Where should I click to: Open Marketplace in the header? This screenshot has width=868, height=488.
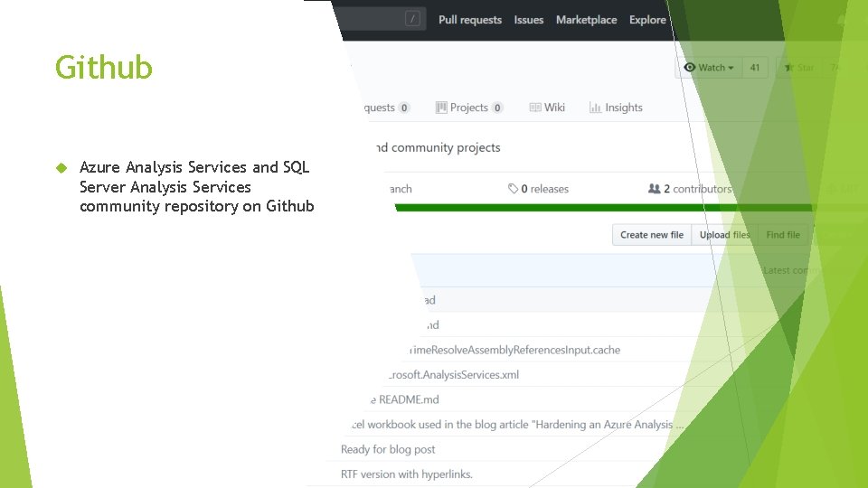click(586, 20)
